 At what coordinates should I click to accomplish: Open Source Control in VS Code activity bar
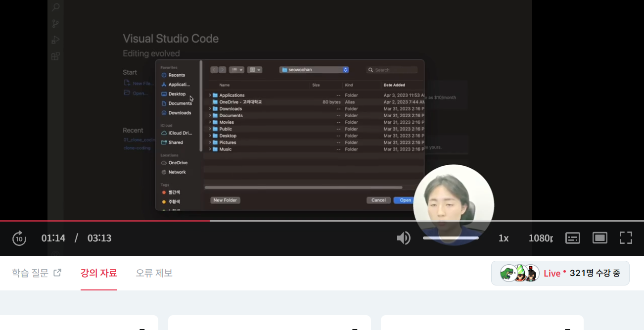(56, 23)
